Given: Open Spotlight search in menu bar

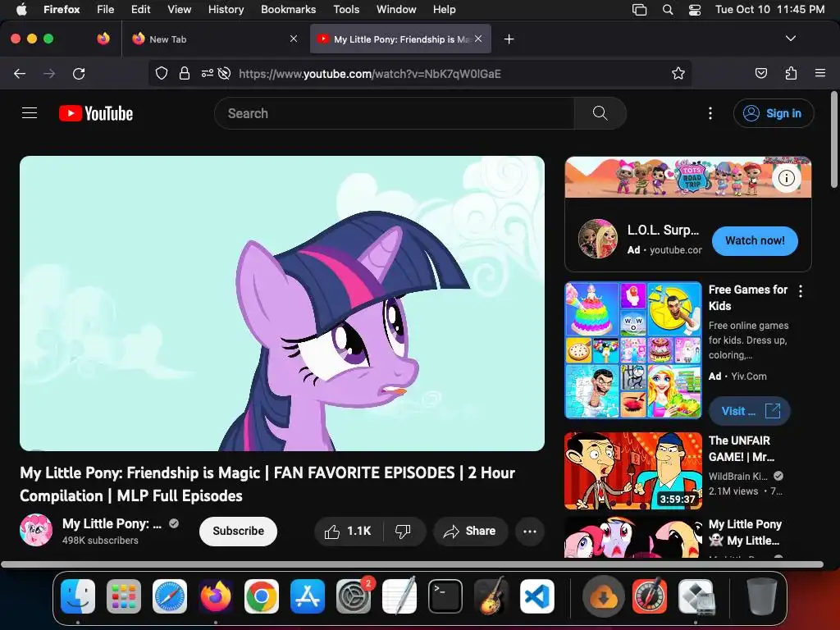Looking at the screenshot, I should pyautogui.click(x=668, y=9).
